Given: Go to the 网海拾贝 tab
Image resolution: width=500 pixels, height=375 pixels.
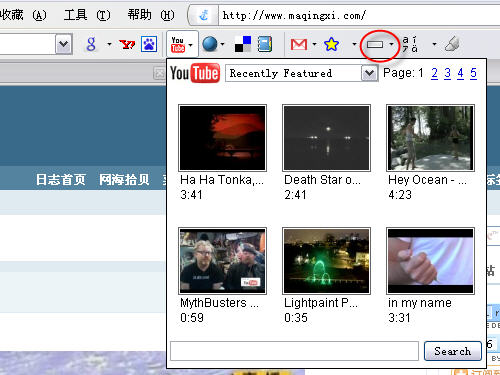Looking at the screenshot, I should pos(124,180).
